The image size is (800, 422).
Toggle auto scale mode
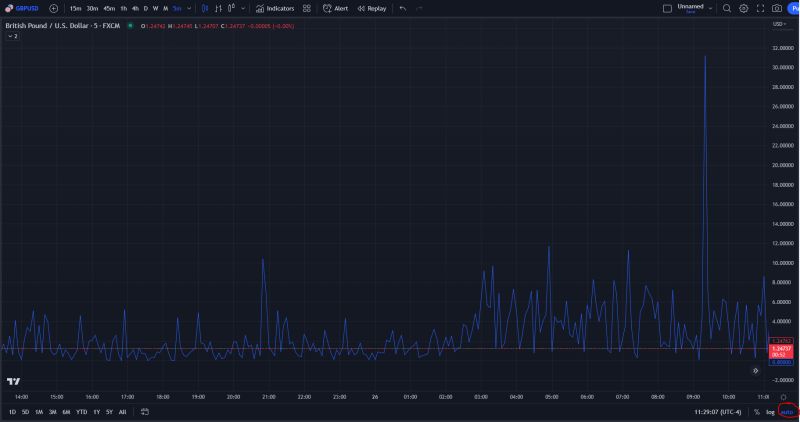pos(787,412)
